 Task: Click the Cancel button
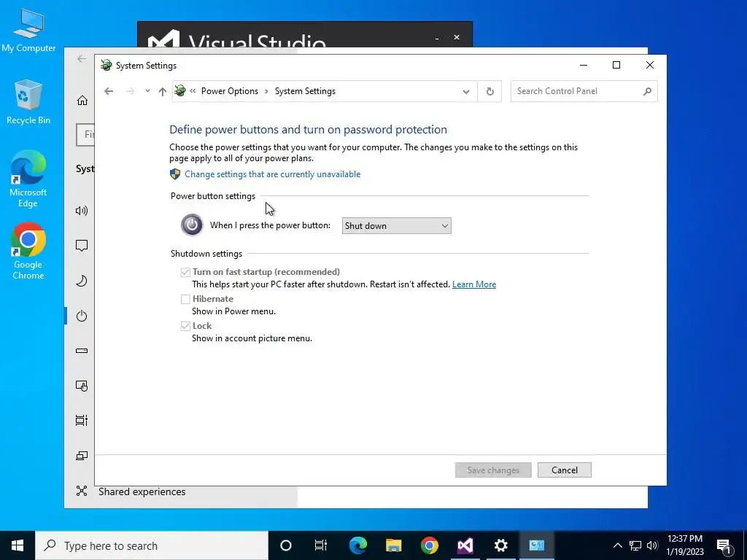[565, 470]
